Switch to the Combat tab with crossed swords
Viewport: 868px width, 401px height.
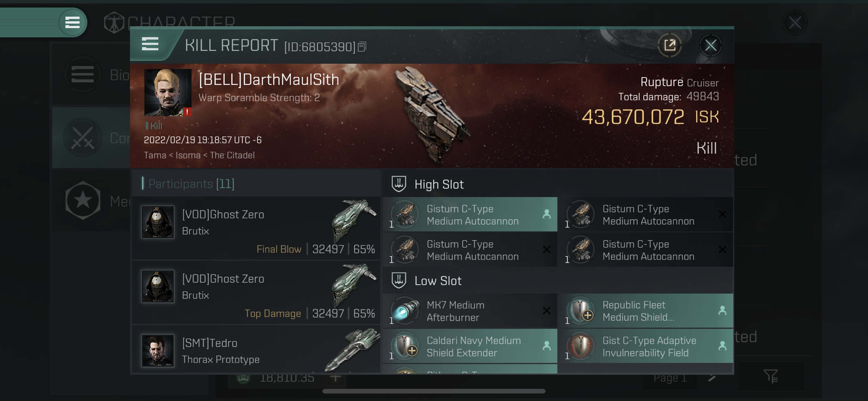(x=92, y=138)
